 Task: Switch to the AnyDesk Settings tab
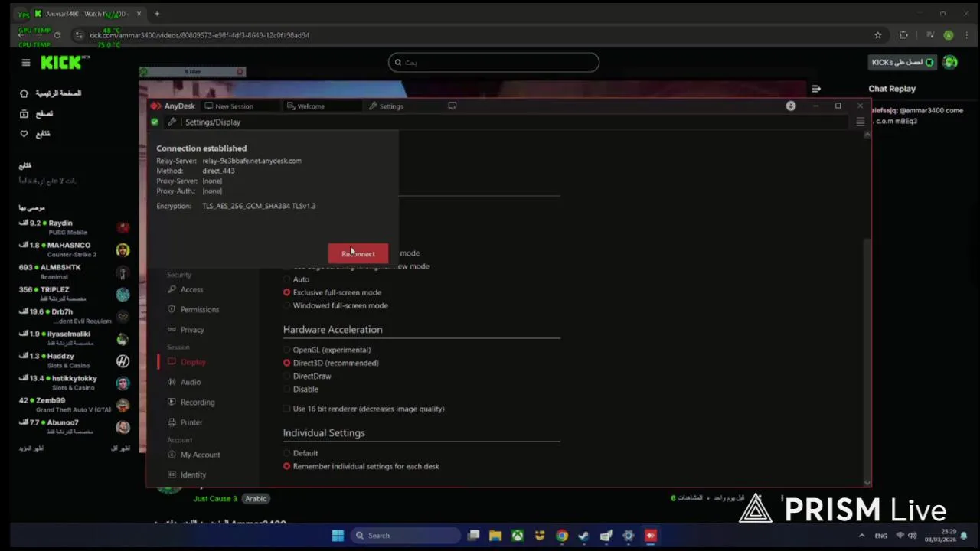click(386, 106)
